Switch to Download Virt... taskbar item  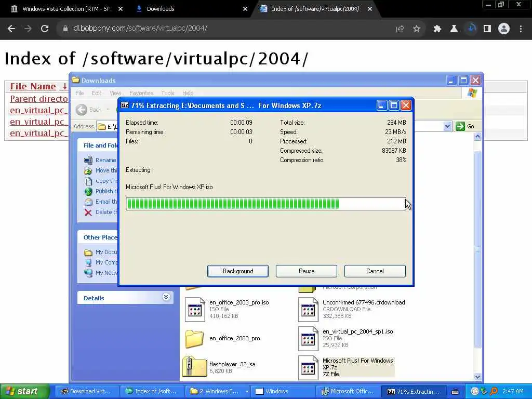click(87, 392)
